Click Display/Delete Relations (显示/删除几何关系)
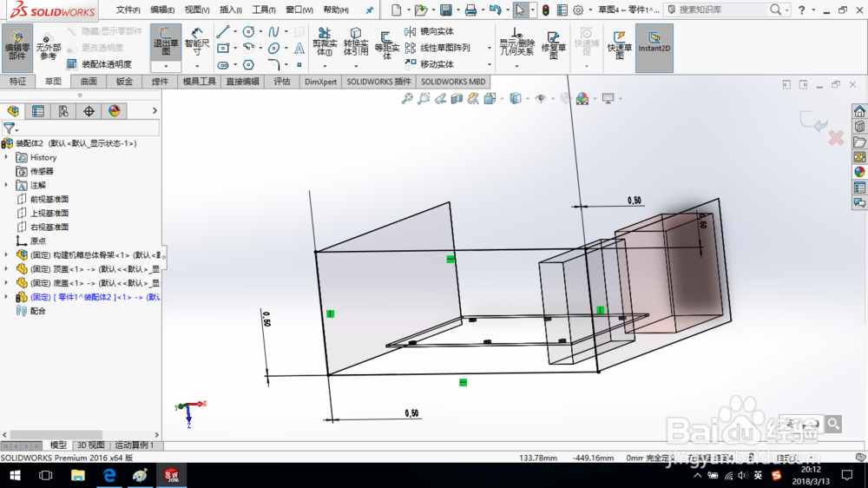 coord(516,42)
